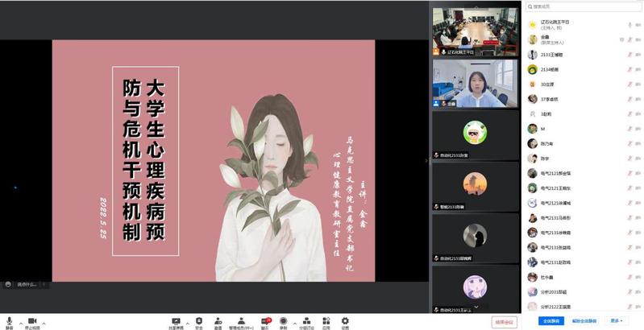644x330 pixels.
Task: Select member row 电气2131马铭彤
Action: click(584, 217)
